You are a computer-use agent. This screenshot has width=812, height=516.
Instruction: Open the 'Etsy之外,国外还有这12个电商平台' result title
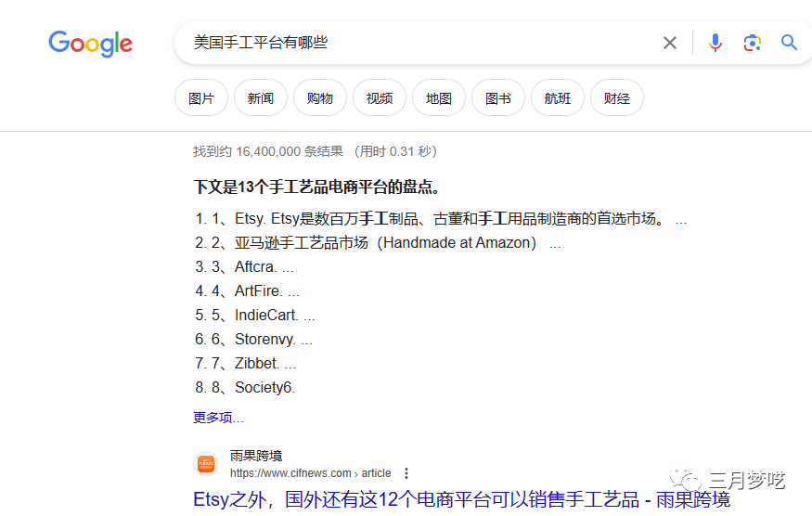tap(461, 499)
